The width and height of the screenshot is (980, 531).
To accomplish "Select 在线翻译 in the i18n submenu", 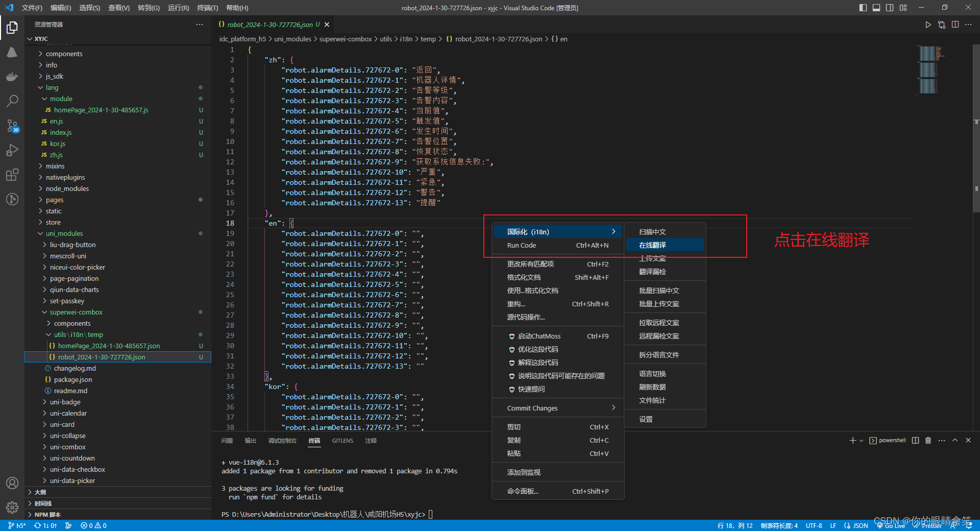I will click(x=665, y=245).
